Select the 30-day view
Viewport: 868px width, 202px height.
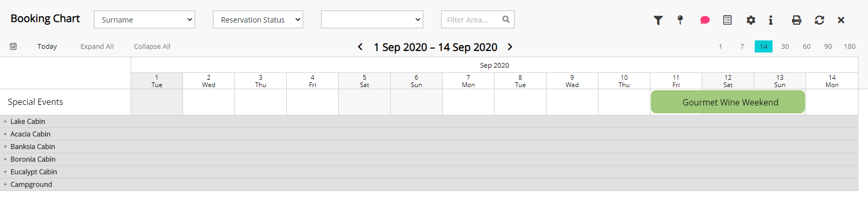785,46
